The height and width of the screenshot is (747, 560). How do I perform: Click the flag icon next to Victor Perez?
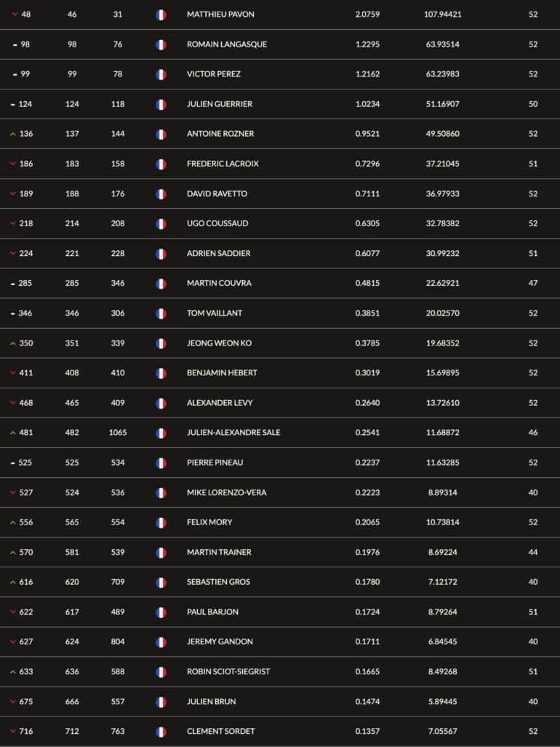point(161,74)
